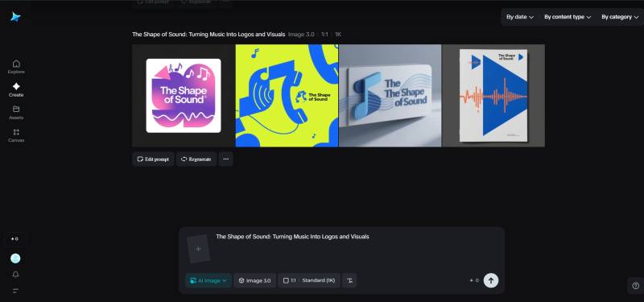
Task: Click the 1K resolution label beside the title
Action: click(x=338, y=35)
